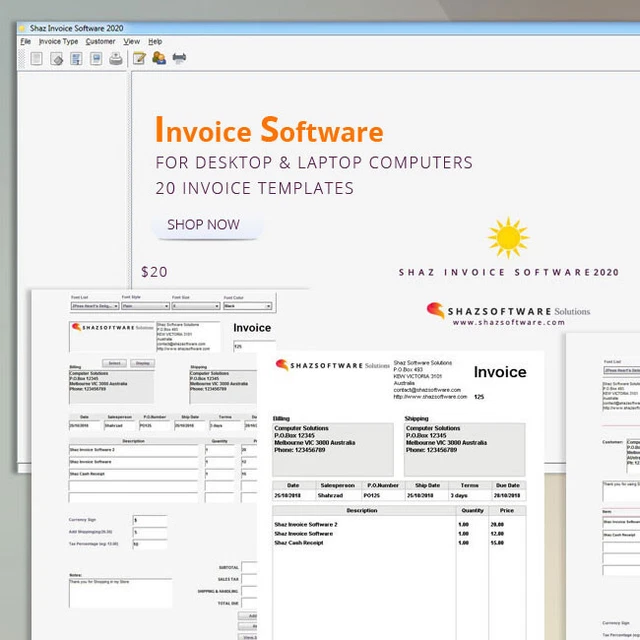640x640 pixels.
Task: Click the Add button below totals
Action: coord(248,616)
